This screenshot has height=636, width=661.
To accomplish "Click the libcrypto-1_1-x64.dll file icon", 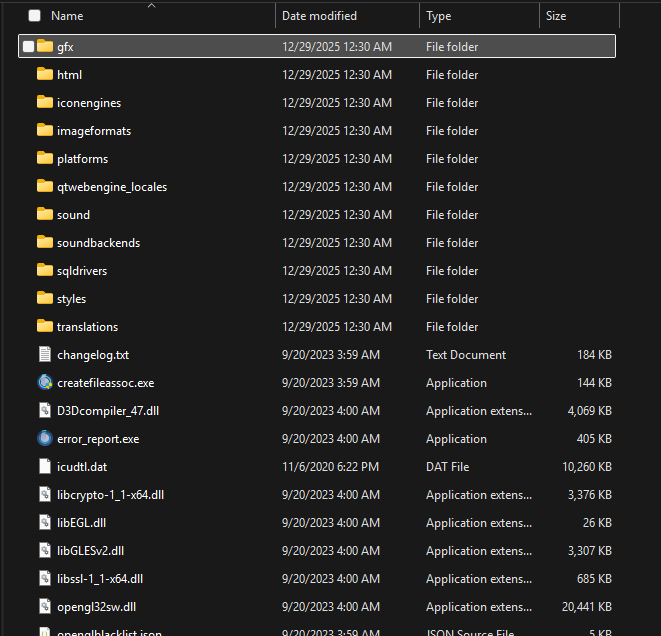I will coord(45,494).
